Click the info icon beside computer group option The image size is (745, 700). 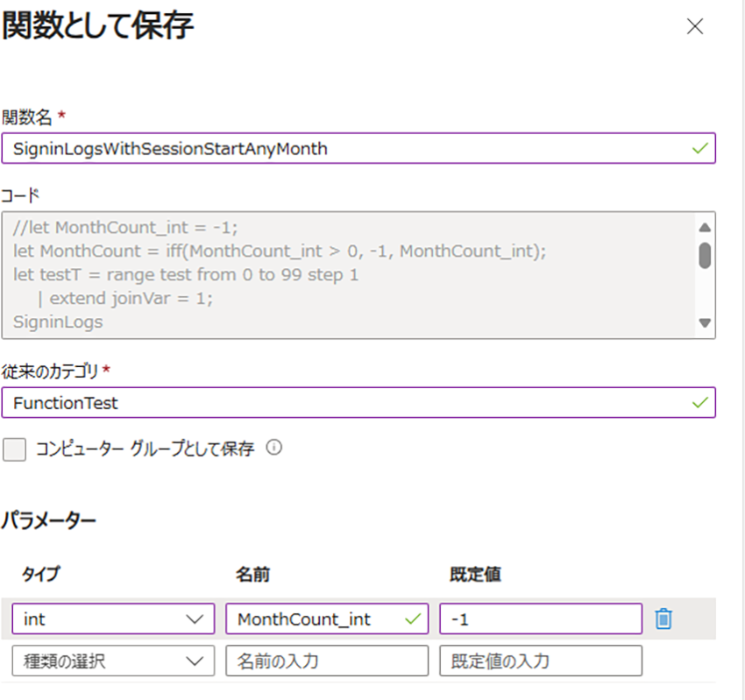point(273,448)
